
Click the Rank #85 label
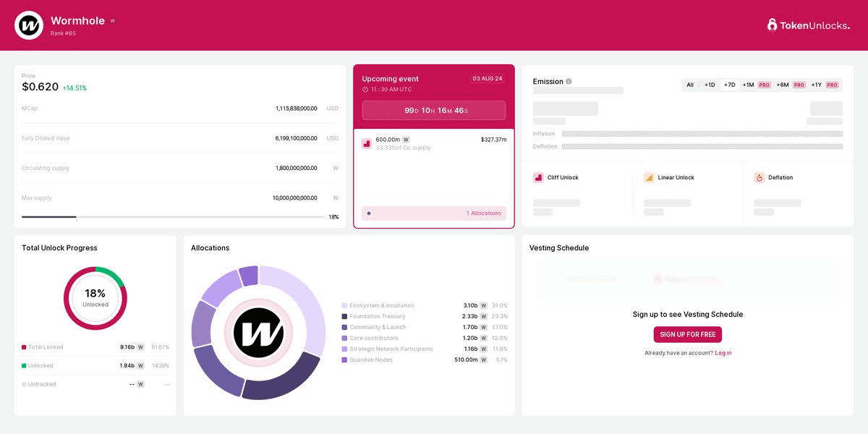pyautogui.click(x=63, y=33)
